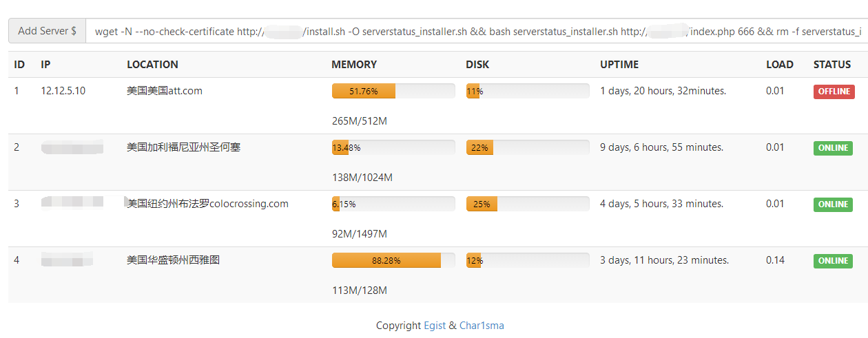
Task: Click the MEMORY column header
Action: tap(354, 65)
